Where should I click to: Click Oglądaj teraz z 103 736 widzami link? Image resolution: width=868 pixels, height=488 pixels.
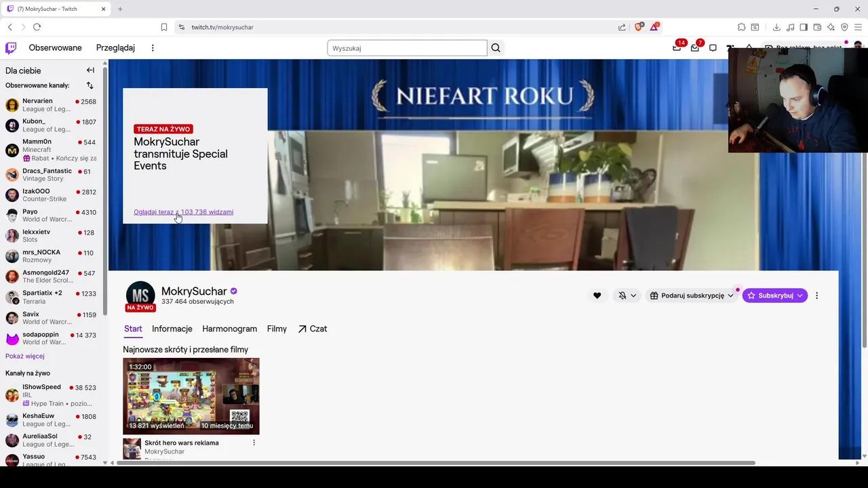pyautogui.click(x=183, y=212)
